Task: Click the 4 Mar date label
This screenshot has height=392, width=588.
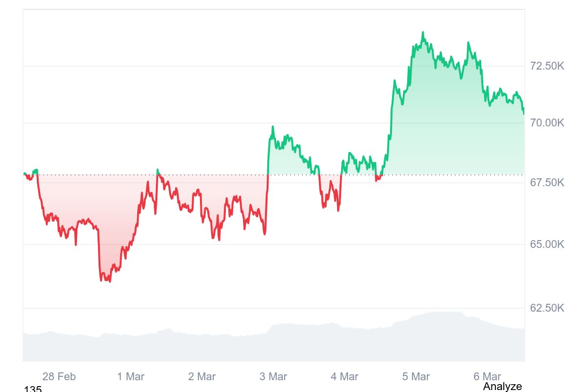Action: (344, 376)
